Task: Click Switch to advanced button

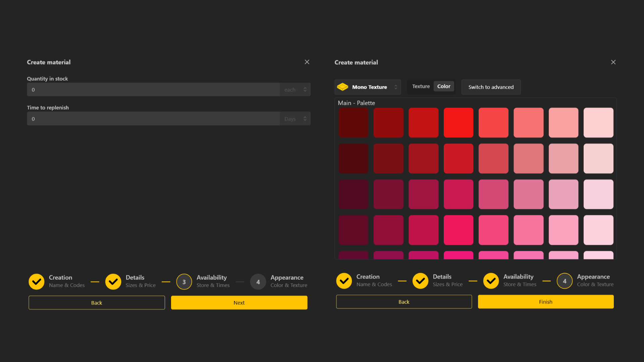Action: click(x=491, y=87)
